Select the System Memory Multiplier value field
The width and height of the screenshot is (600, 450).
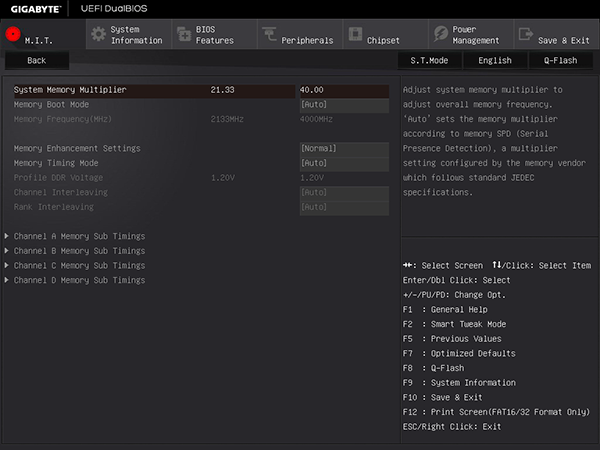[x=344, y=90]
